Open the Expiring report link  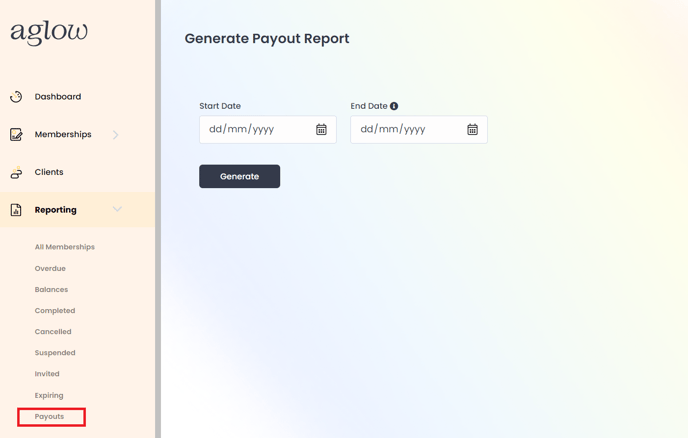[49, 395]
